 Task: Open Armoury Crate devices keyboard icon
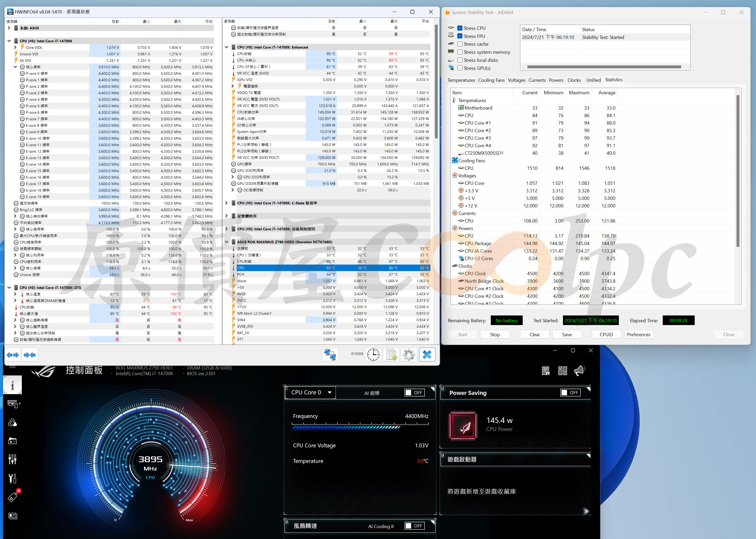coord(13,403)
